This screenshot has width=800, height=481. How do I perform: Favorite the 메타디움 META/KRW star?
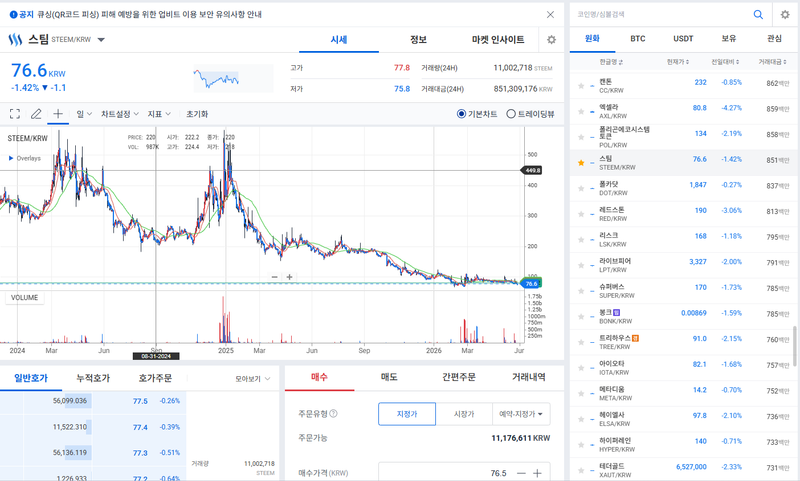[581, 393]
